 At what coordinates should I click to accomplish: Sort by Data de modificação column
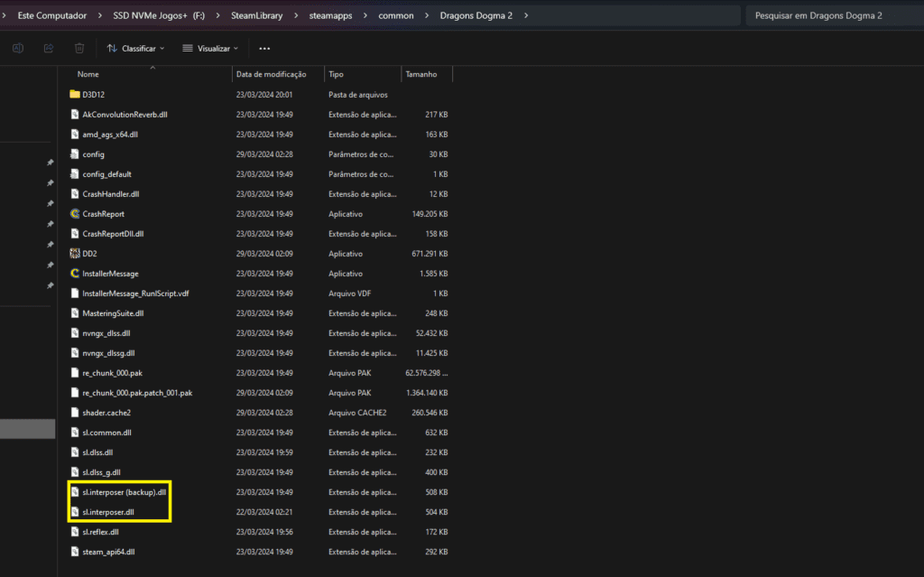pos(271,74)
